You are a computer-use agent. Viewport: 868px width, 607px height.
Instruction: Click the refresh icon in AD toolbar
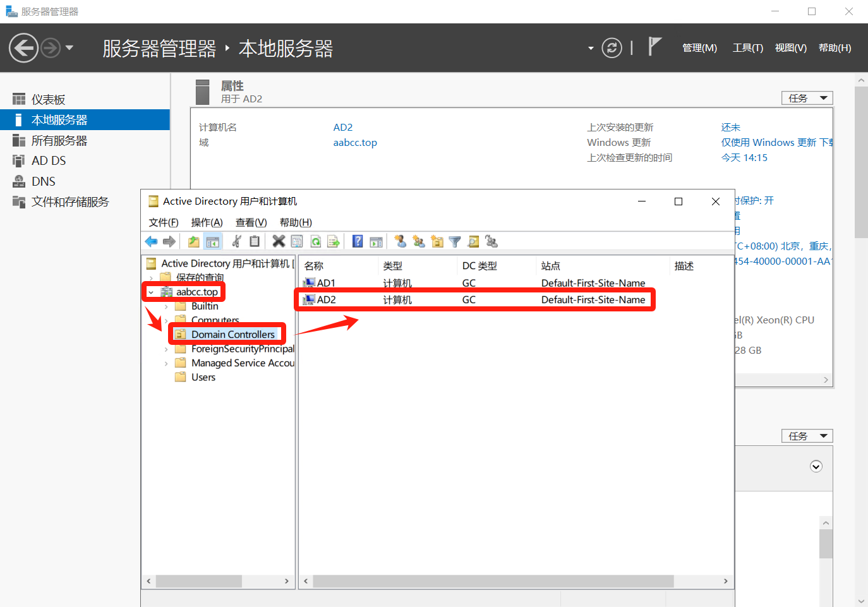pyautogui.click(x=315, y=241)
